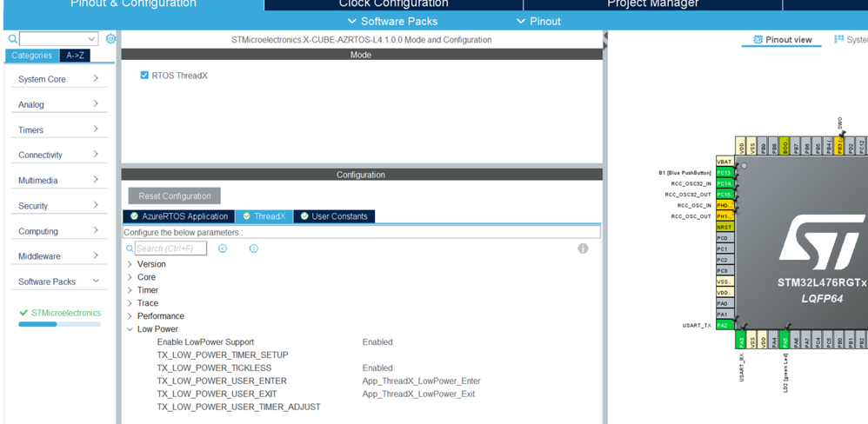Image resolution: width=868 pixels, height=424 pixels.
Task: Select the PC14 pin on the chip
Action: tap(725, 183)
